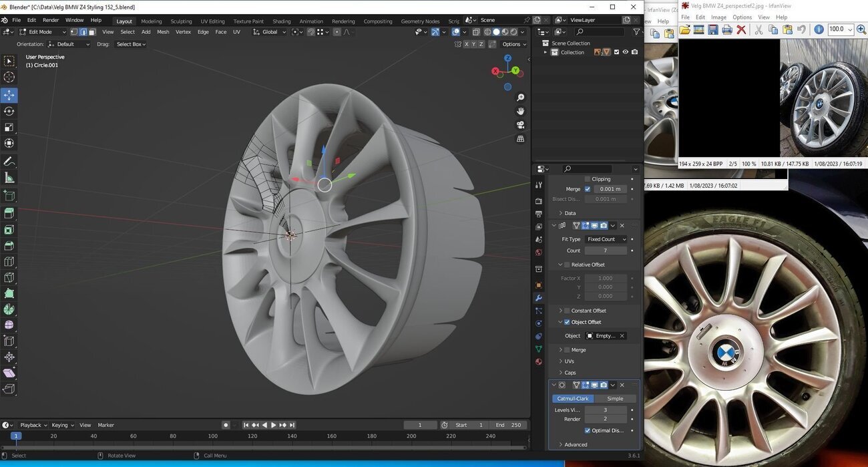This screenshot has height=467, width=868.
Task: Open the Render menu in Blender
Action: (51, 20)
